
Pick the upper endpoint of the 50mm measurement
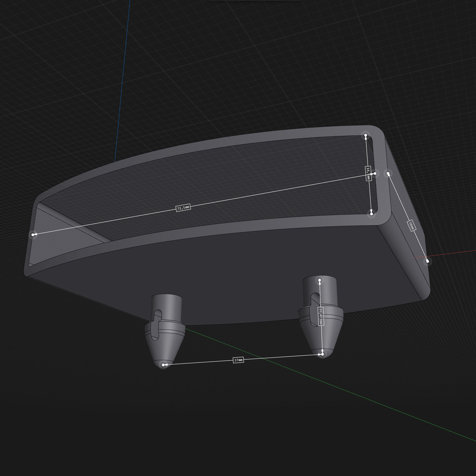point(388,173)
